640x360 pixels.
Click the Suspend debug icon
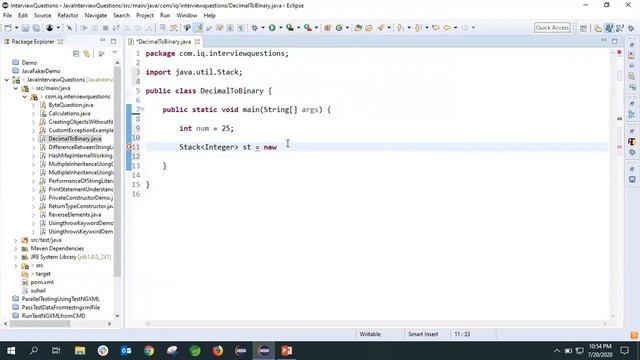[95, 28]
